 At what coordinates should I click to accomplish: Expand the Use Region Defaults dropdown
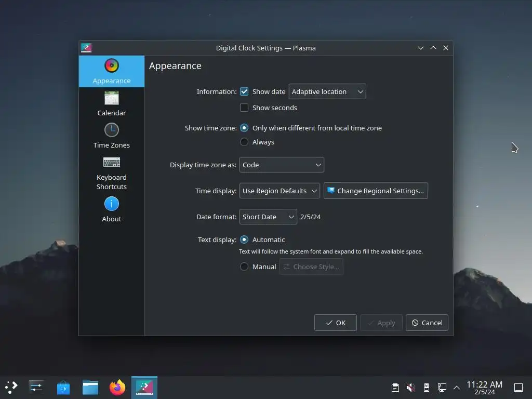pos(280,191)
